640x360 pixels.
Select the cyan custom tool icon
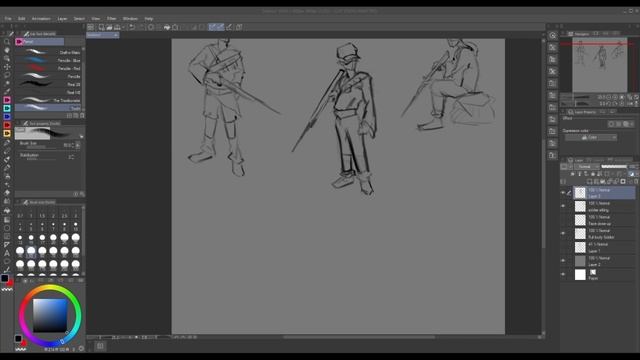pyautogui.click(x=7, y=108)
